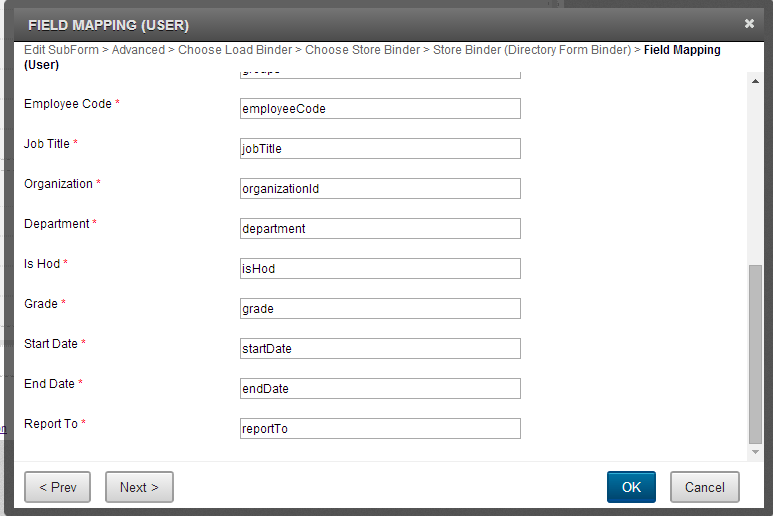Click into the Department field
Image resolution: width=773 pixels, height=516 pixels.
coord(380,229)
